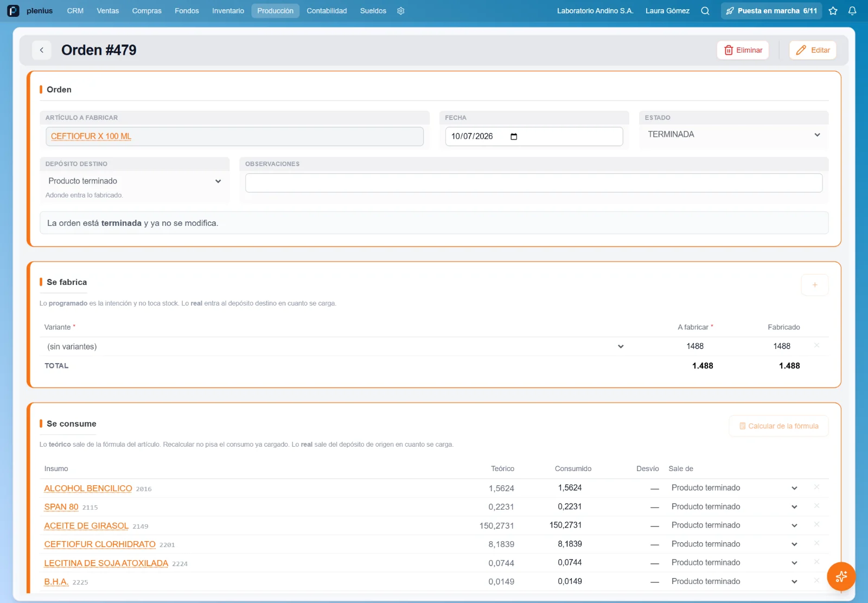Open the search magnifier icon
The width and height of the screenshot is (868, 603).
pyautogui.click(x=705, y=11)
